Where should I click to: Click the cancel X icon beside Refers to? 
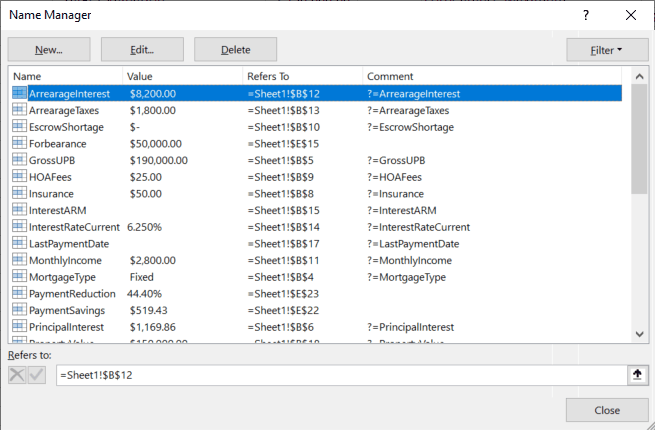click(17, 375)
